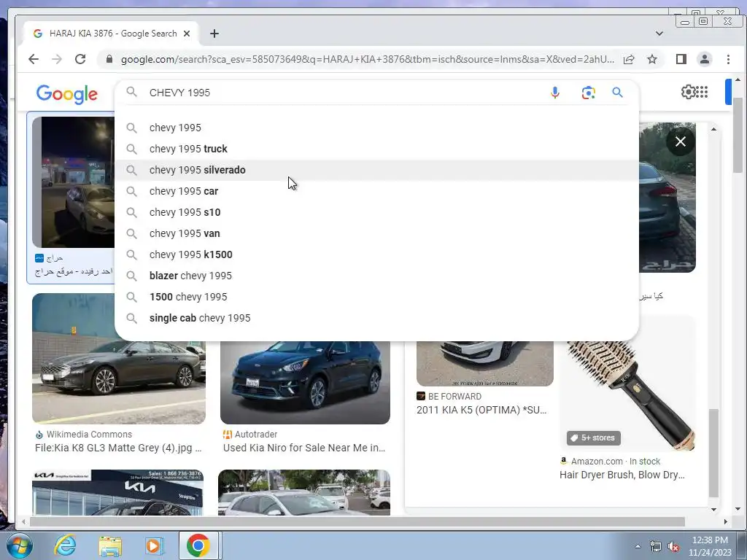
Task: Click the Wikimedia Commons source link
Action: point(89,435)
